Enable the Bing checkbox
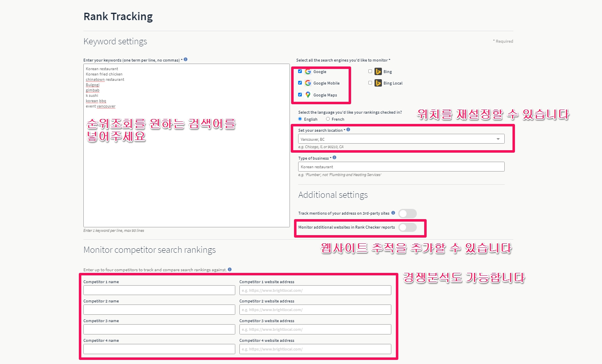 point(370,71)
